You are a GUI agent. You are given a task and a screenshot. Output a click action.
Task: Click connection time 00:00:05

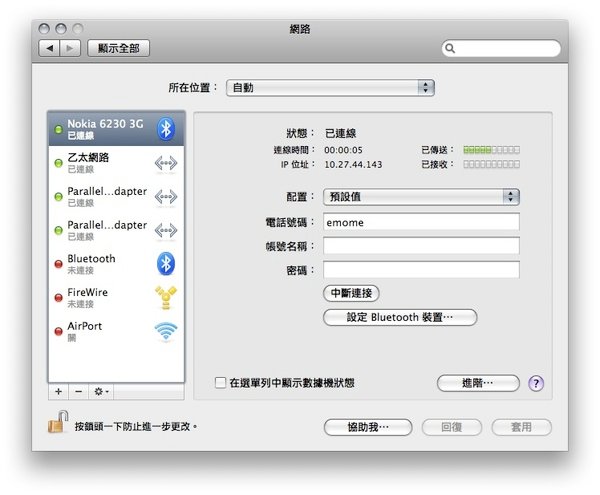(x=343, y=150)
